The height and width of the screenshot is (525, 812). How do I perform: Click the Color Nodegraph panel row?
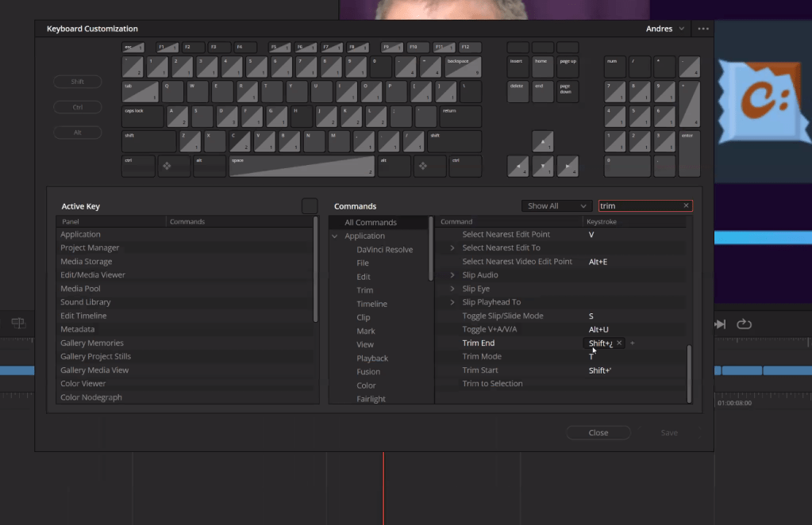click(x=185, y=397)
